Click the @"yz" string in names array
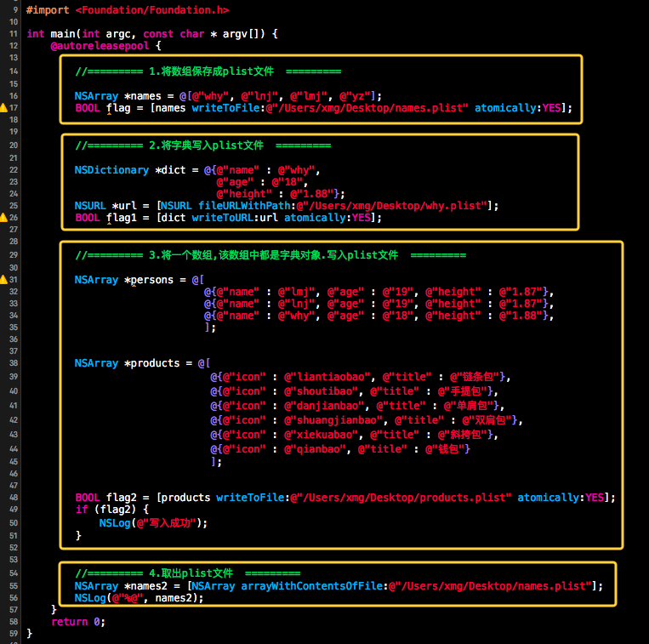Image resolution: width=649 pixels, height=644 pixels. [x=355, y=96]
